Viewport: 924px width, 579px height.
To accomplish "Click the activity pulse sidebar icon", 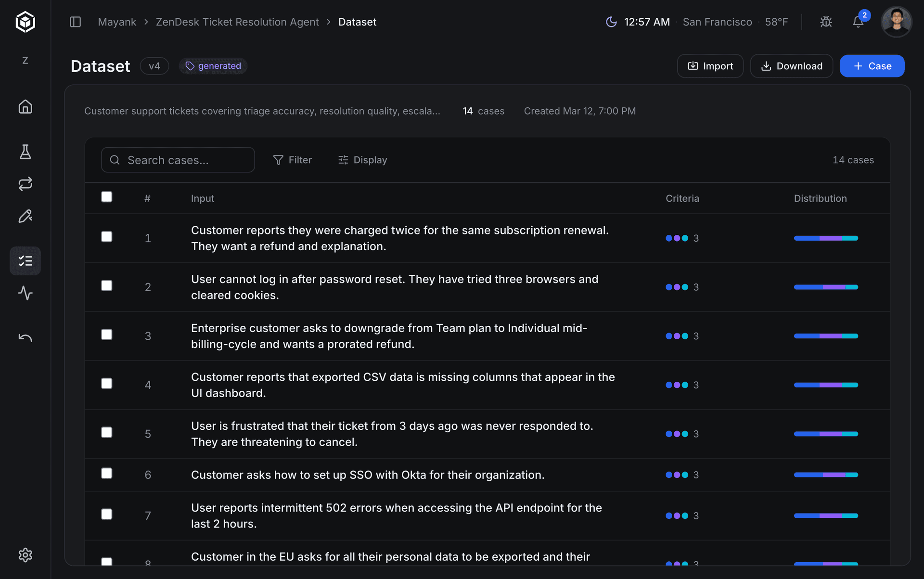I will (25, 293).
